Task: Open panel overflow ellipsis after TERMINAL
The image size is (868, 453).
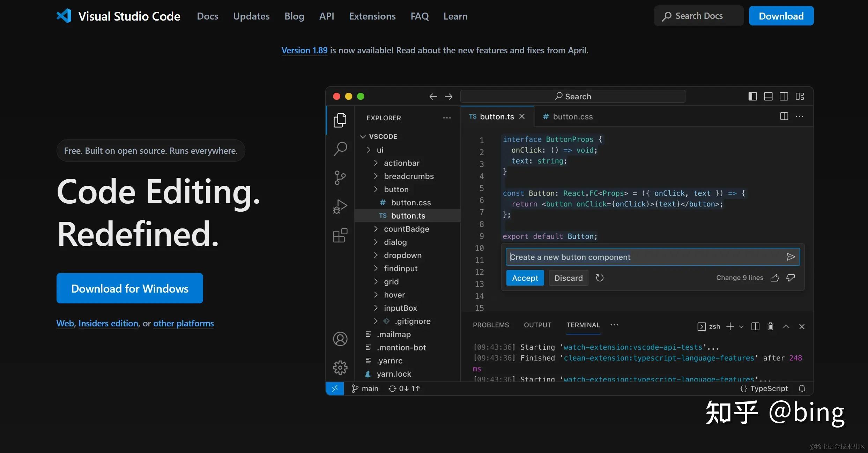Action: (x=614, y=325)
